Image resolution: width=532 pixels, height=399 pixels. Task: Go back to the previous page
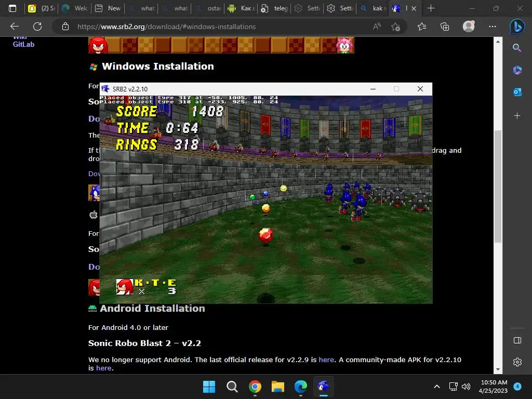coord(14,26)
